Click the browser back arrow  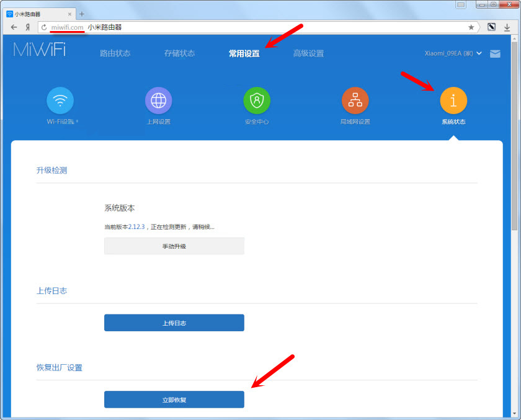coord(14,27)
